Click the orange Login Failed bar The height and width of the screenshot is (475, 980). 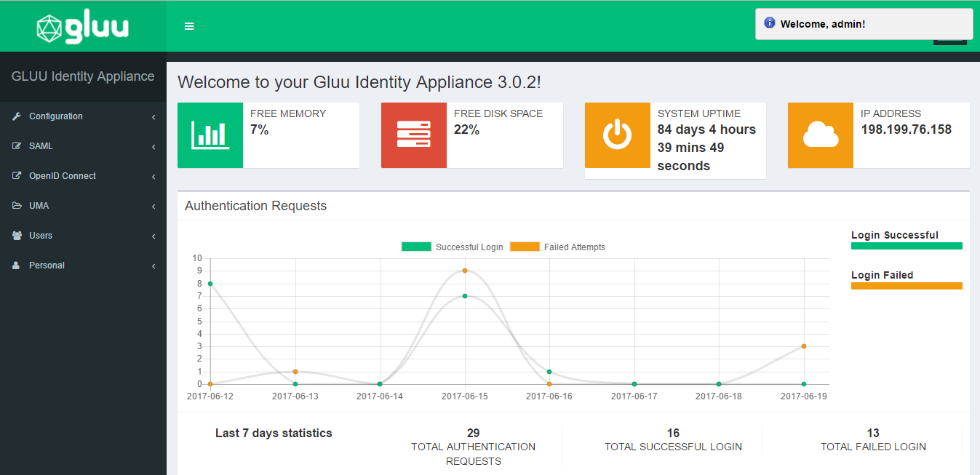[907, 286]
